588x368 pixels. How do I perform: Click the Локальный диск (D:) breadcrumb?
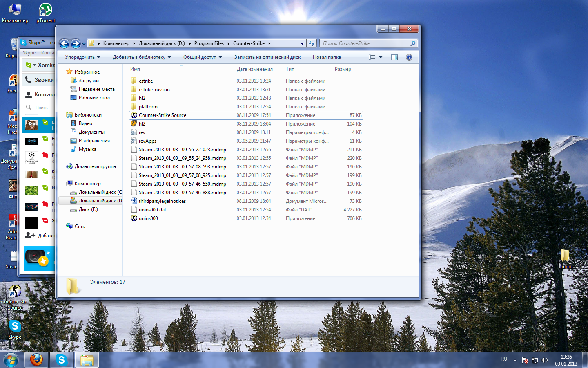pyautogui.click(x=162, y=43)
